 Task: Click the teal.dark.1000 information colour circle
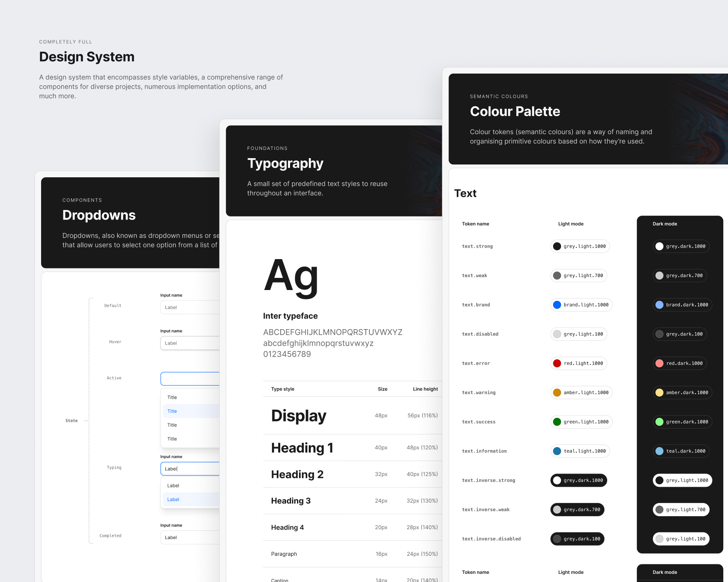659,451
